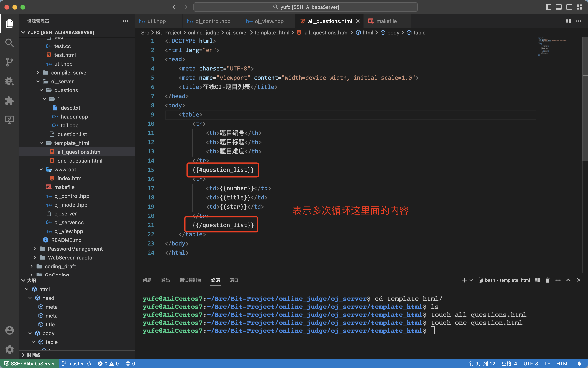Open one_question.html in explorer
588x368 pixels.
click(77, 161)
